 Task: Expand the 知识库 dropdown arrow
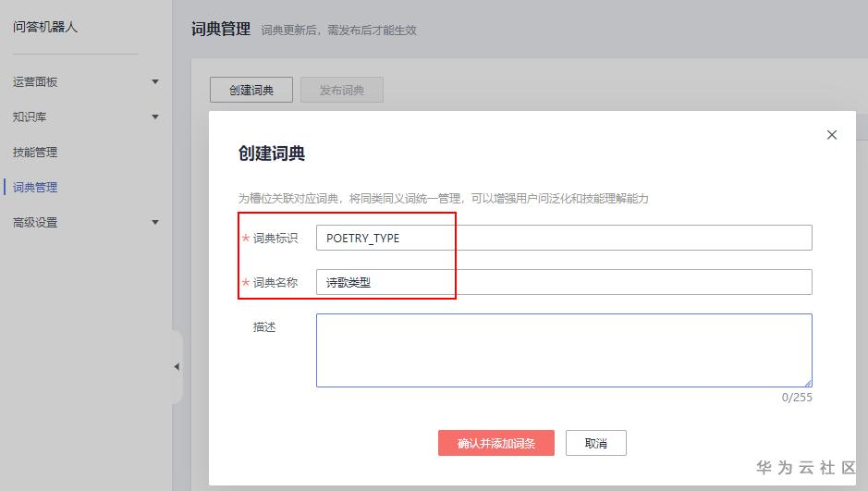(x=155, y=117)
